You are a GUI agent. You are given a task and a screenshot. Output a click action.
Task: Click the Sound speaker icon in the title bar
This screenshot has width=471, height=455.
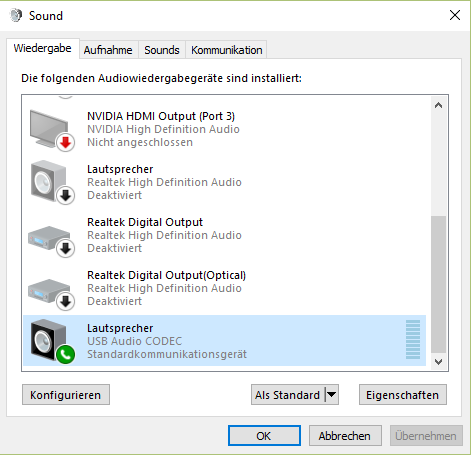coord(16,15)
